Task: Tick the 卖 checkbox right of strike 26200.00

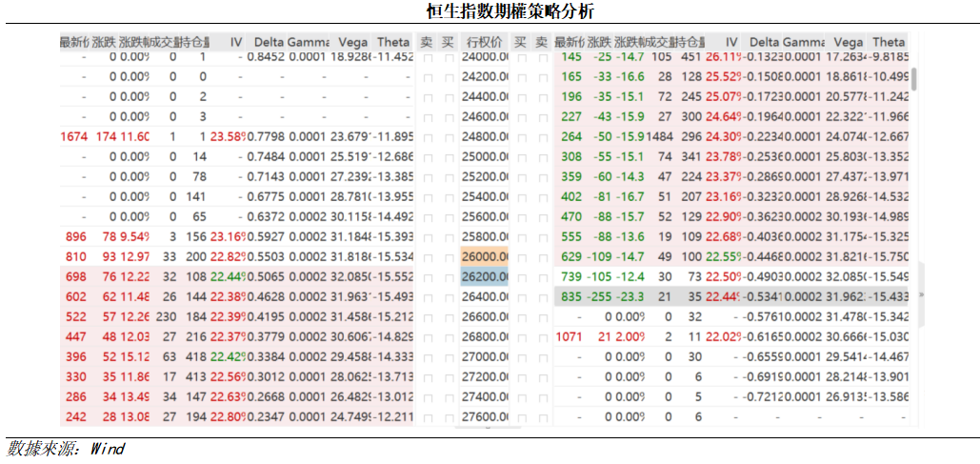Action: pos(543,277)
